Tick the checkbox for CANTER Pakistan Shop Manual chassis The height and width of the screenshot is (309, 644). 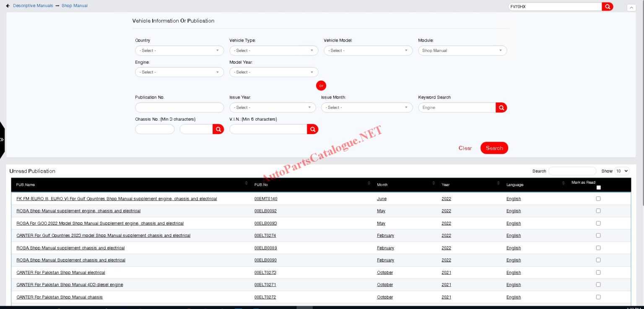click(598, 296)
